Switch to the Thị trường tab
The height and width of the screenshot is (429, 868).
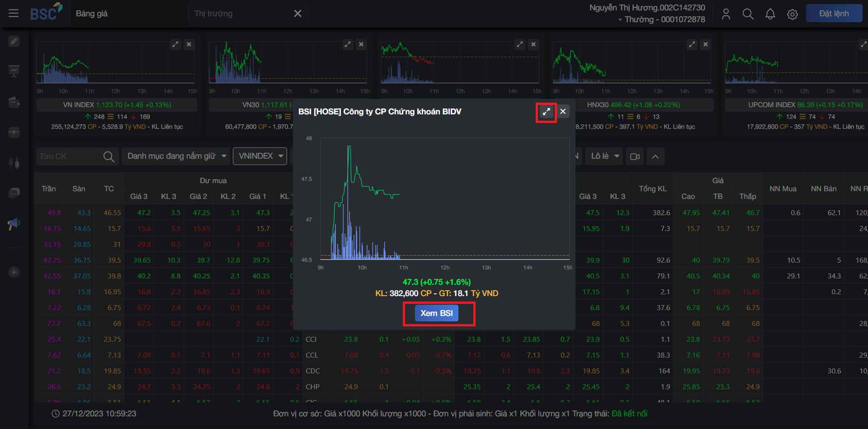click(x=213, y=14)
